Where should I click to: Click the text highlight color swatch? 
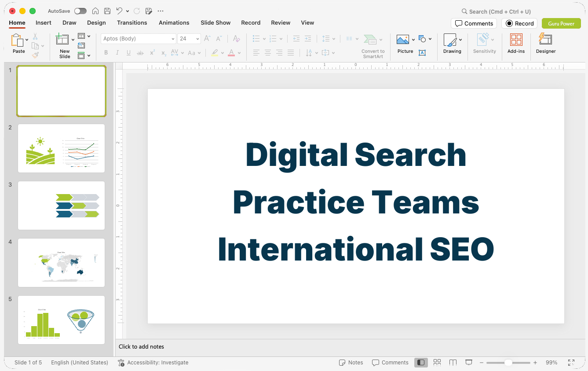pyautogui.click(x=215, y=53)
